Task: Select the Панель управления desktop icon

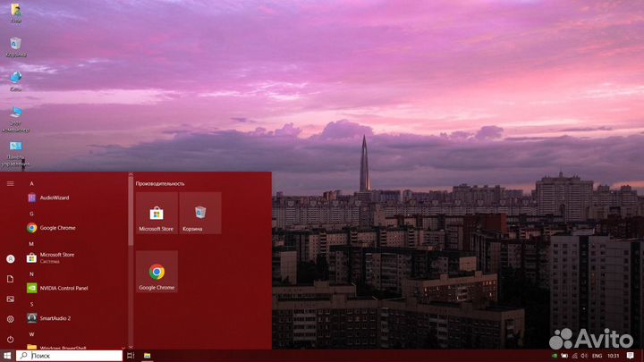Action: point(15,154)
